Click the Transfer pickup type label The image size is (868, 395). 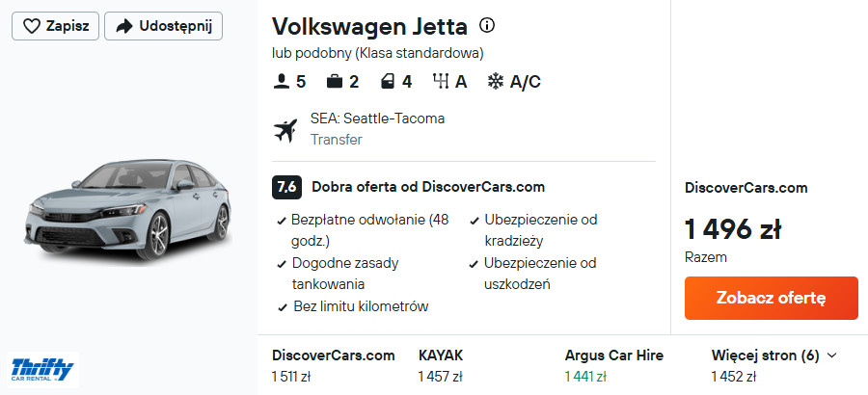[x=336, y=139]
